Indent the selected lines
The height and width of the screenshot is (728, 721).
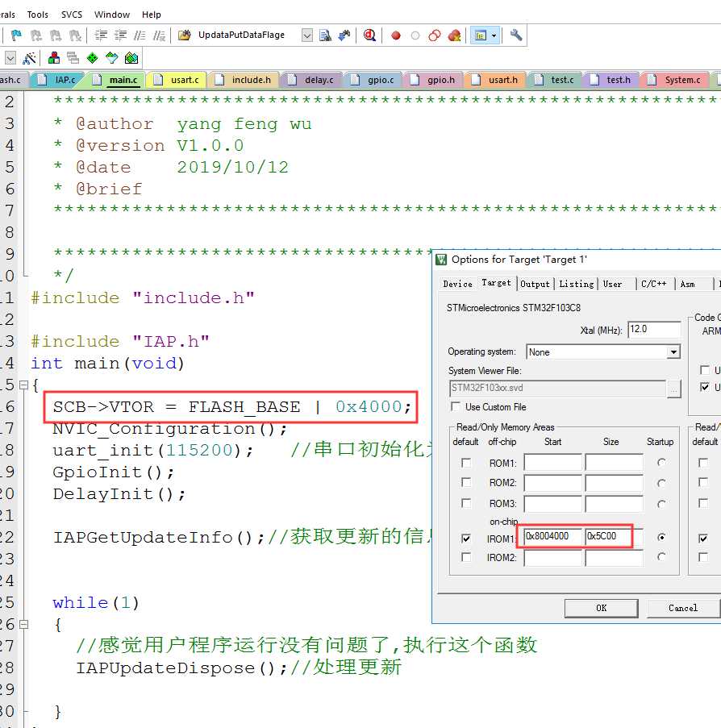click(101, 35)
